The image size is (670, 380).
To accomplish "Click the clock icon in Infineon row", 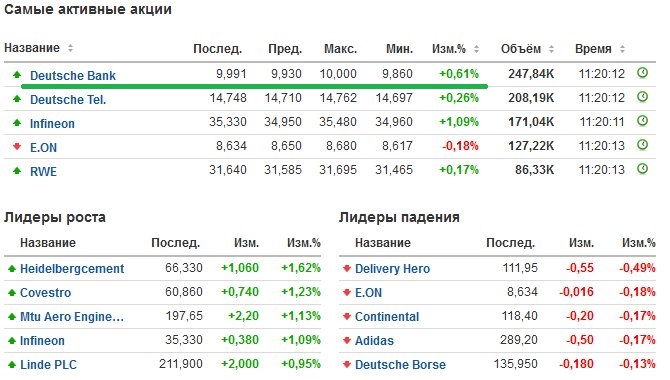I will pos(642,121).
